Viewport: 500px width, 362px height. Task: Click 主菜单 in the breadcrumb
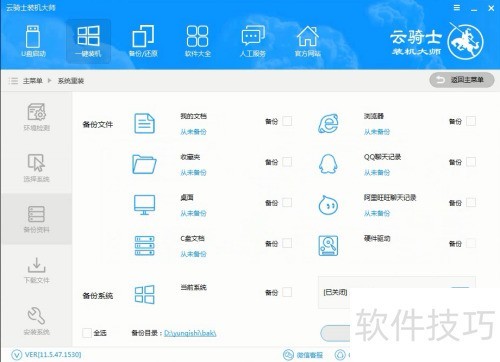33,81
